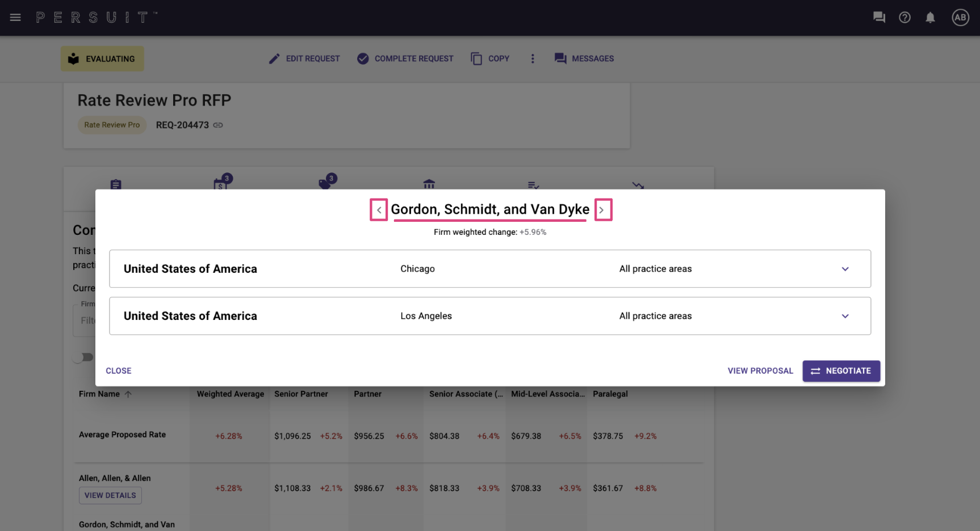Click the Gordon, Schmidt, and Van Dyke title
The image size is (980, 531).
click(x=490, y=209)
